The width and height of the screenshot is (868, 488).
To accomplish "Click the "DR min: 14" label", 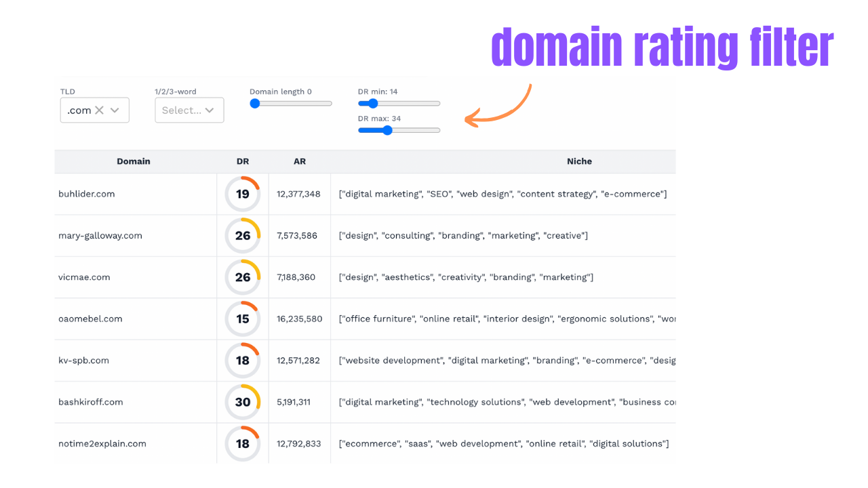I will [x=378, y=91].
